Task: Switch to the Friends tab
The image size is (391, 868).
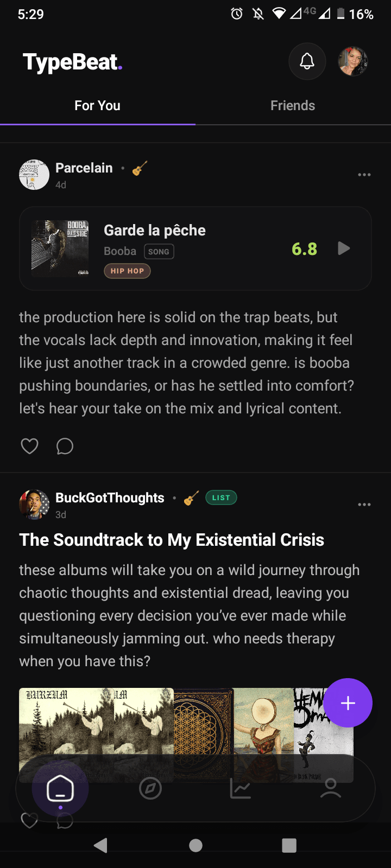Action: click(293, 105)
